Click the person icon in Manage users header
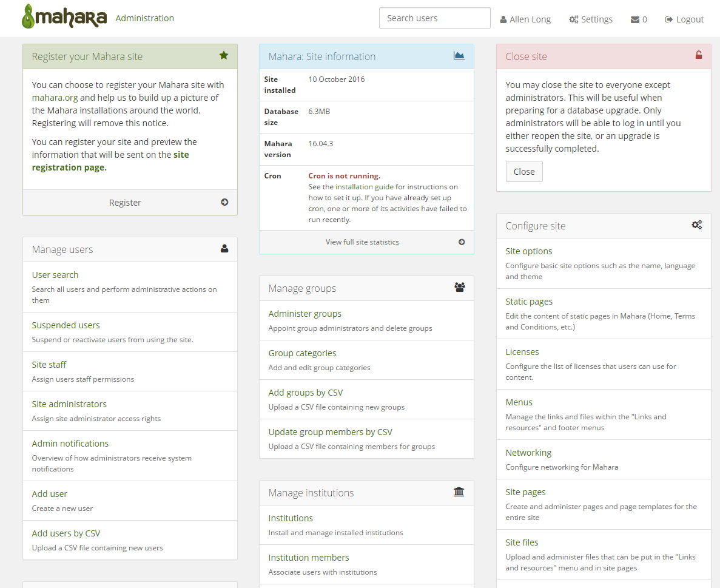 coord(224,249)
